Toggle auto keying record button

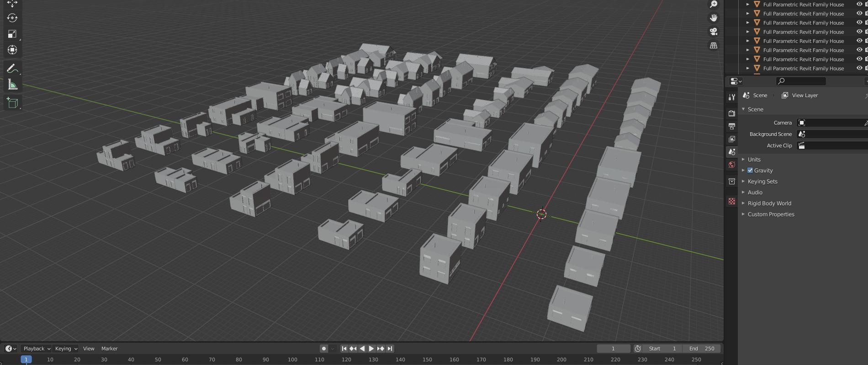(324, 349)
